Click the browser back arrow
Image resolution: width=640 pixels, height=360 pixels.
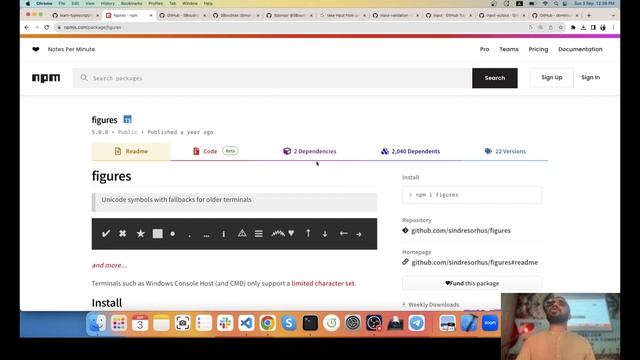tap(27, 27)
